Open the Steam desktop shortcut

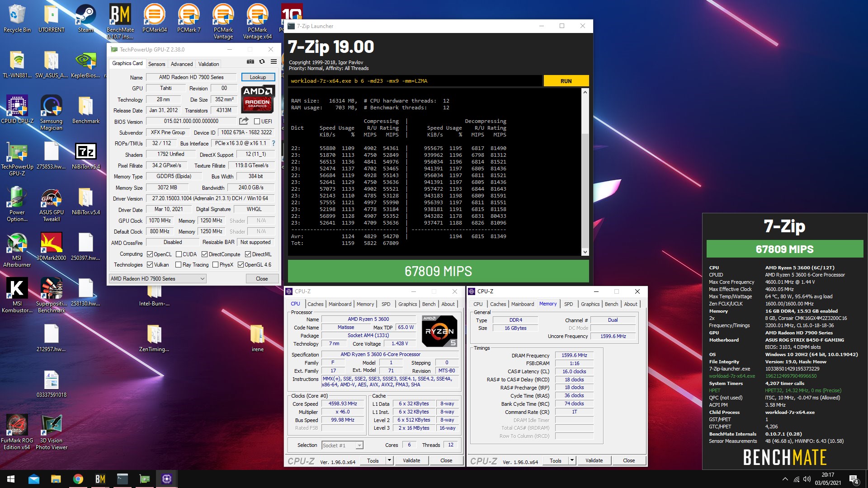coord(85,18)
